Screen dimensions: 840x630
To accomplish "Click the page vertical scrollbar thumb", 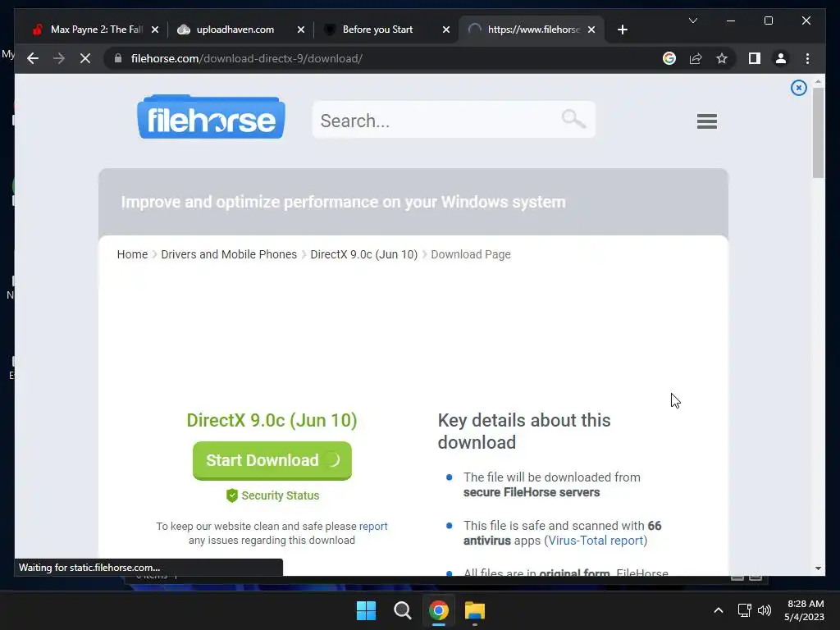I will pos(818,133).
